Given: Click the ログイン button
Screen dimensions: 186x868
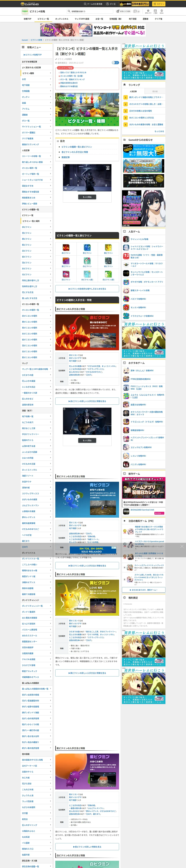Looking at the screenshot, I should pos(158,4).
